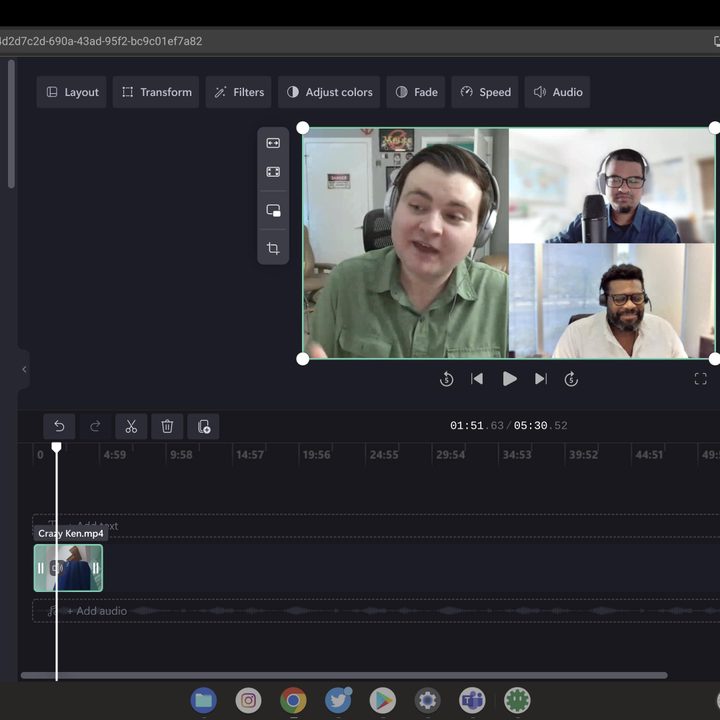Viewport: 720px width, 720px height.
Task: Redo the last undone action
Action: (95, 427)
